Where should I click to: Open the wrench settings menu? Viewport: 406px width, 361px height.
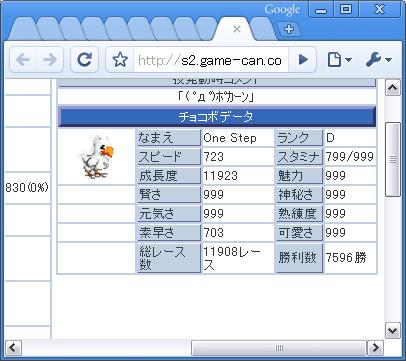coord(379,60)
